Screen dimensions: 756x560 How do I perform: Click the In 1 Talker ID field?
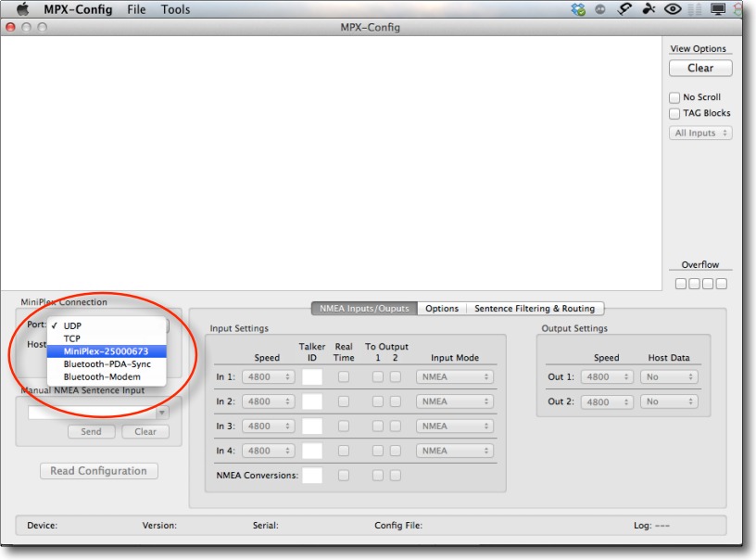pyautogui.click(x=312, y=376)
